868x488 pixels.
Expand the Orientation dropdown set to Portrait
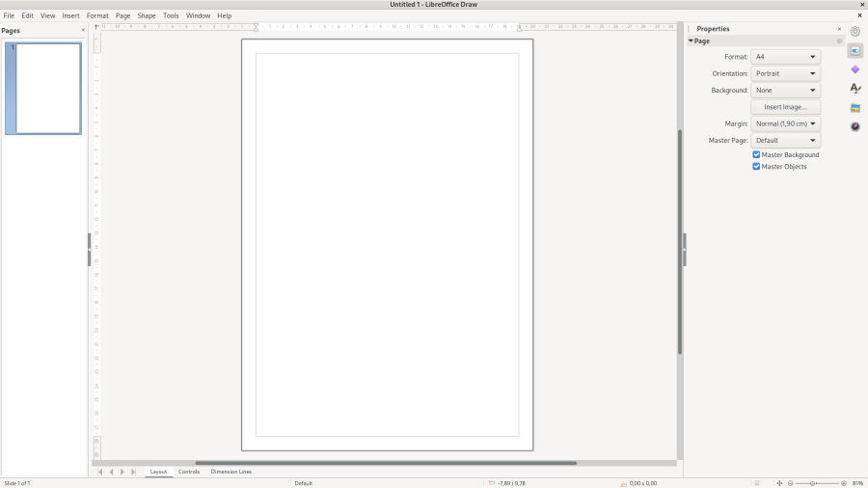click(x=785, y=73)
